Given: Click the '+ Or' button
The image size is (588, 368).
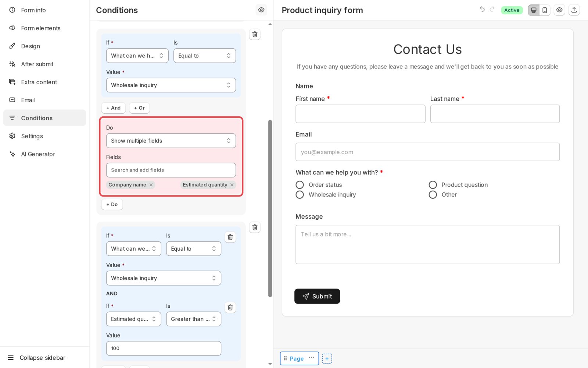Looking at the screenshot, I should 139,108.
